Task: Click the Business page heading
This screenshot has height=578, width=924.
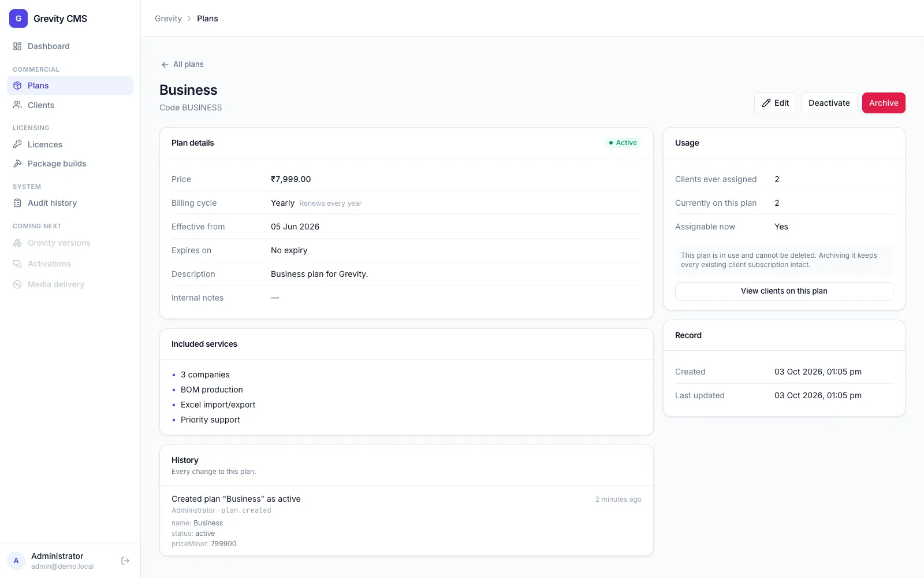Action: (188, 90)
